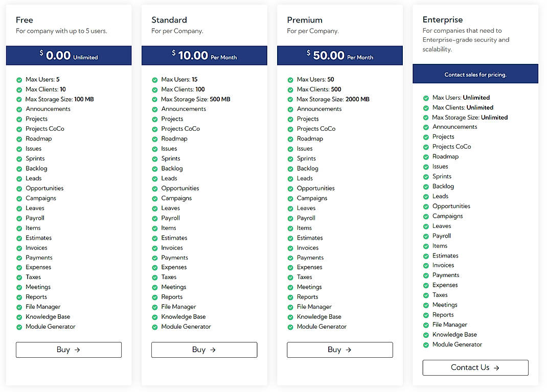Click the checkmark icon beside Max Users in Free plan
547x392 pixels.
point(19,79)
